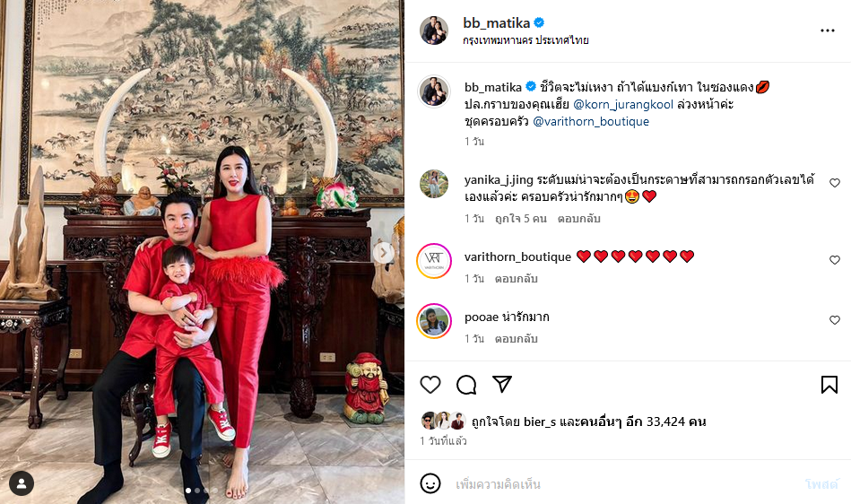851x504 pixels.
Task: Reply to pooae's comment
Action: [517, 338]
